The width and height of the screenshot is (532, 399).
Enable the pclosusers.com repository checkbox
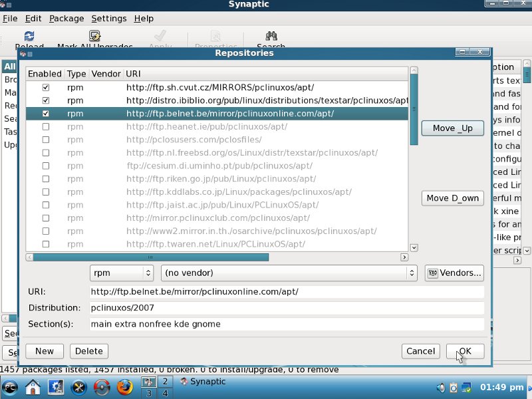click(x=46, y=140)
